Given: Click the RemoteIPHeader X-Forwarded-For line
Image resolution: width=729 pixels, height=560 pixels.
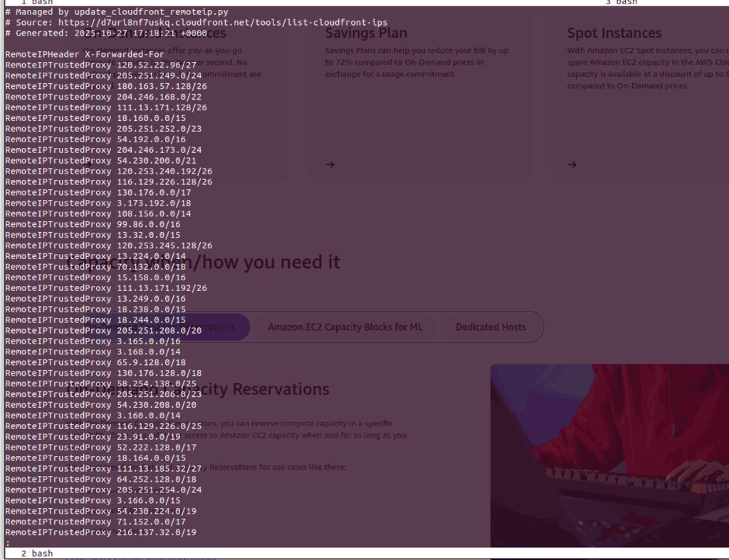Looking at the screenshot, I should 85,55.
